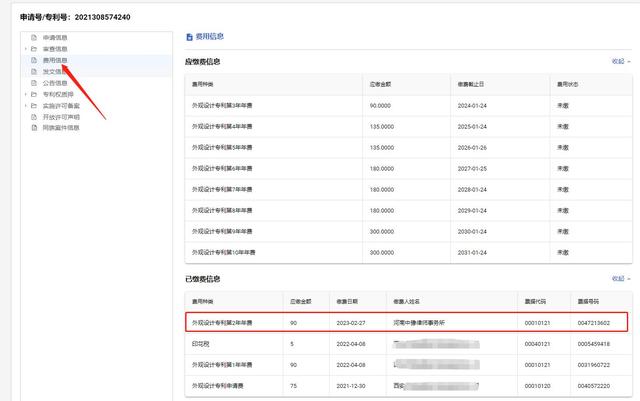Viewport: 640px width, 401px height.
Task: Click amount 135.0000 in 第4年年费 row
Action: [x=382, y=127]
